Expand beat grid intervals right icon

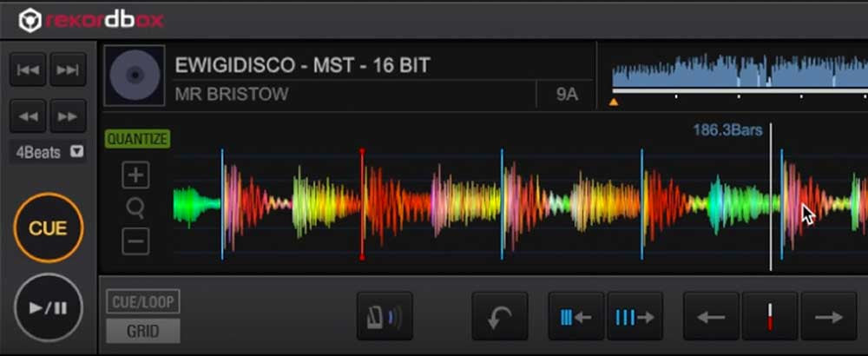click(x=635, y=316)
